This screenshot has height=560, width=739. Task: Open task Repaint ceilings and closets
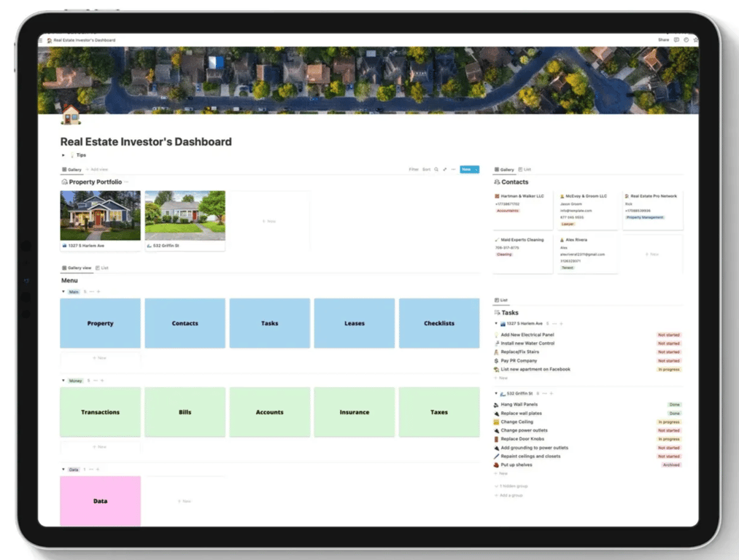(530, 456)
